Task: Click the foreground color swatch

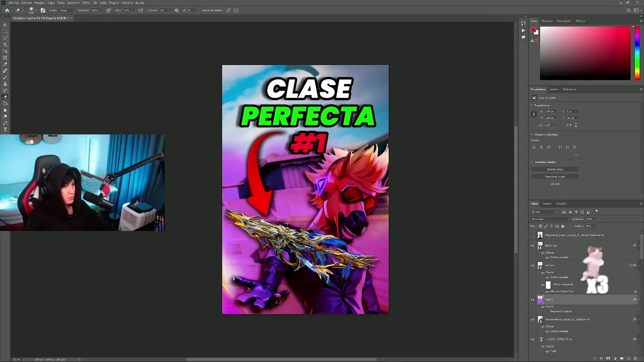Action: coord(533,30)
